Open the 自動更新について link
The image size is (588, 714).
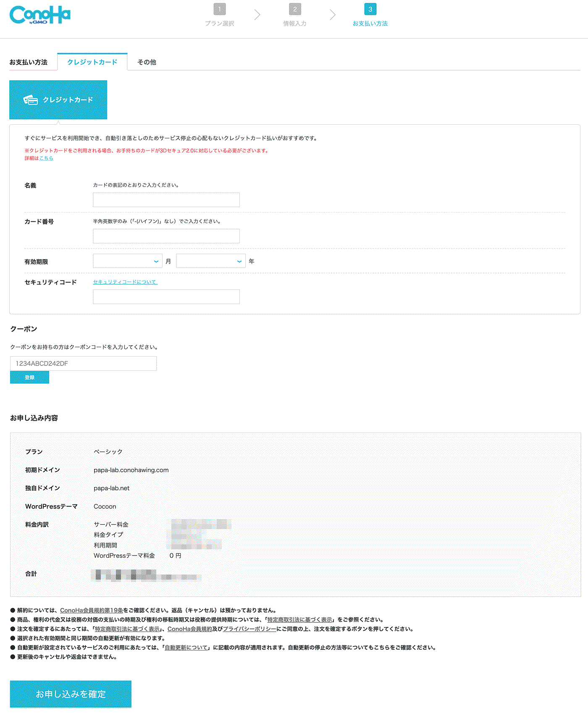[186, 648]
